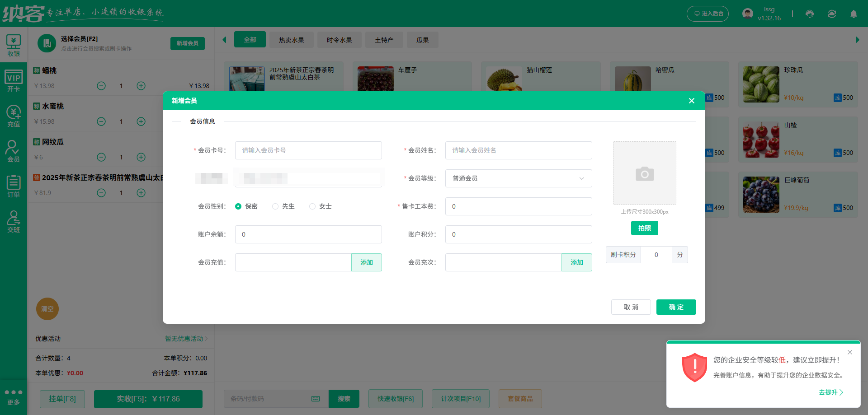Keep gender as 保密 by selecting its radio

(x=238, y=206)
